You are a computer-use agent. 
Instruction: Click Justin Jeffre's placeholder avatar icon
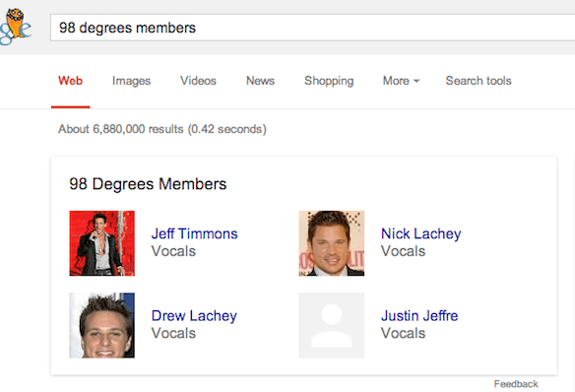pyautogui.click(x=332, y=325)
